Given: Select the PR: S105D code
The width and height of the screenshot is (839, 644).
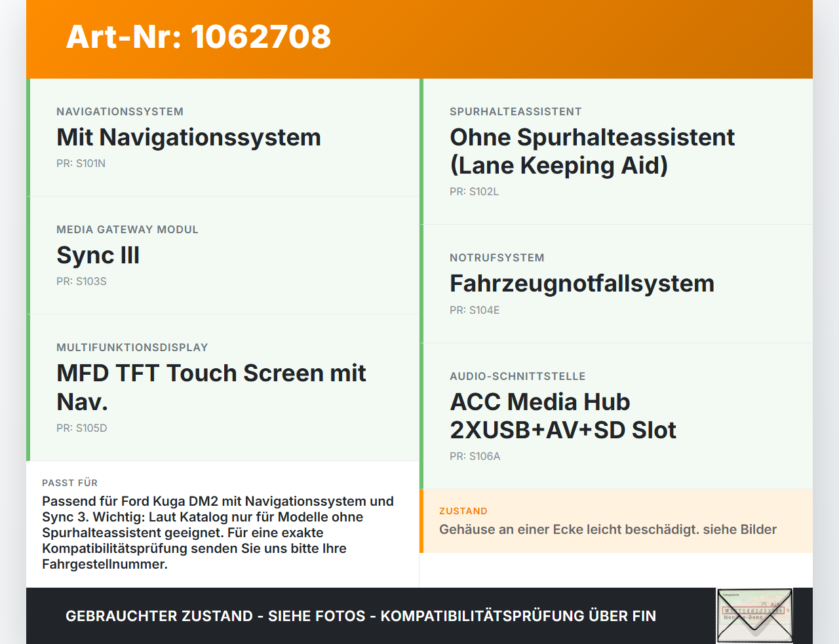Looking at the screenshot, I should (82, 428).
